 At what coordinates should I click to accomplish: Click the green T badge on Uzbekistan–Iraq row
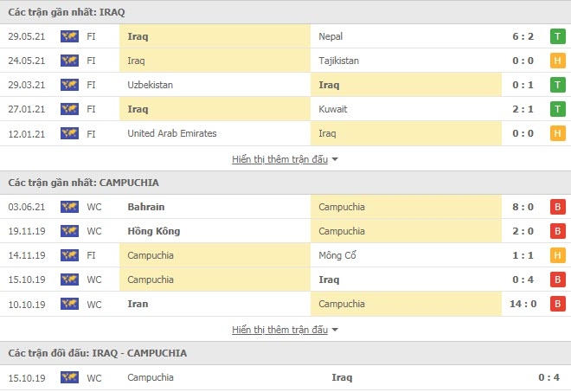(557, 85)
